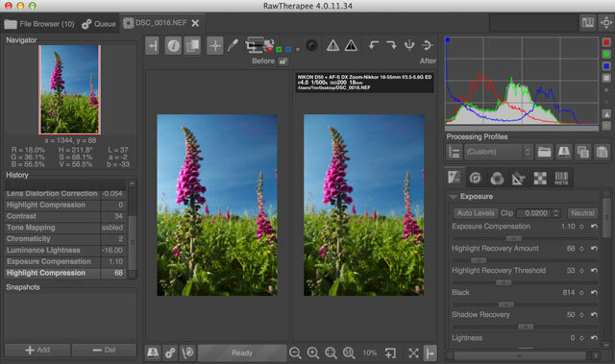This screenshot has width=615, height=364.
Task: Save current processing profile
Action: [564, 152]
